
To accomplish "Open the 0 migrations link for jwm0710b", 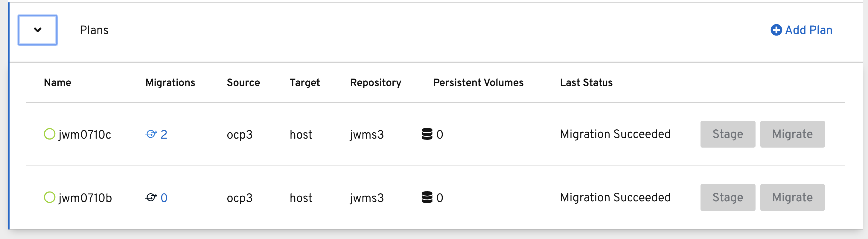I will pyautogui.click(x=164, y=197).
